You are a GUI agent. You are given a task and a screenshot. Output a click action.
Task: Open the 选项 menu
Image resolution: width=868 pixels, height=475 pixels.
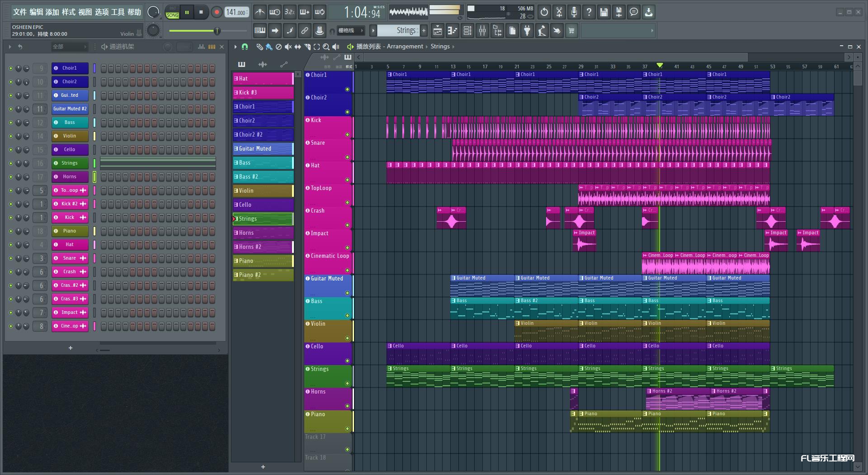102,12
